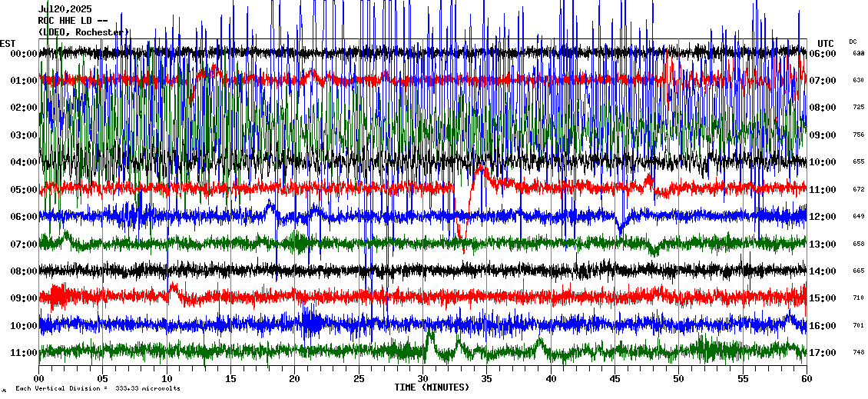Select the (LDEO, Rochester) location text
The width and height of the screenshot is (868, 399).
pos(84,32)
